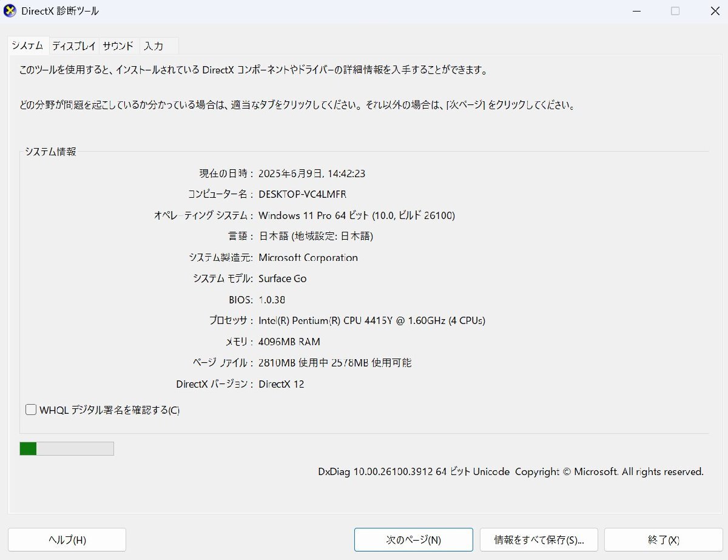
Task: Click 情報をすべて保存(S)... button
Action: click(539, 540)
